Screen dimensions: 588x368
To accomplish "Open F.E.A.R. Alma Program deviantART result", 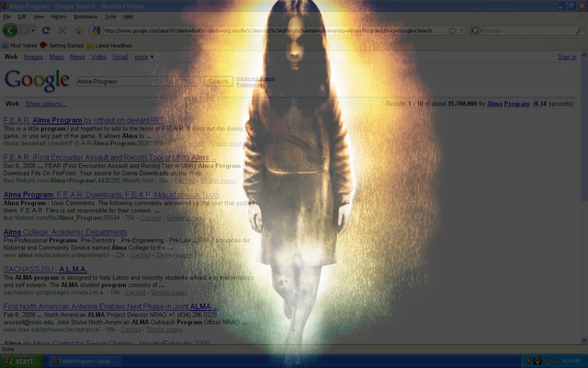I will (x=84, y=121).
